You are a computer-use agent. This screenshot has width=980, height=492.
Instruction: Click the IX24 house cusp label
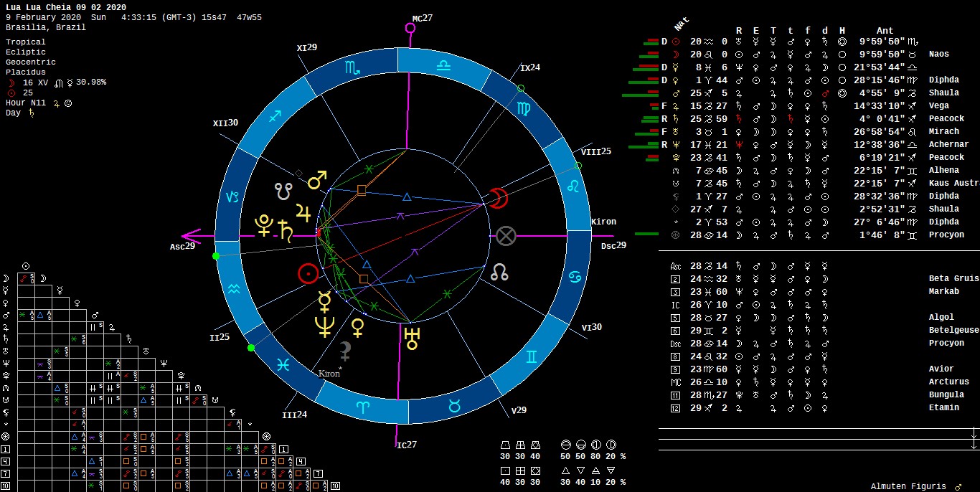[x=531, y=68]
